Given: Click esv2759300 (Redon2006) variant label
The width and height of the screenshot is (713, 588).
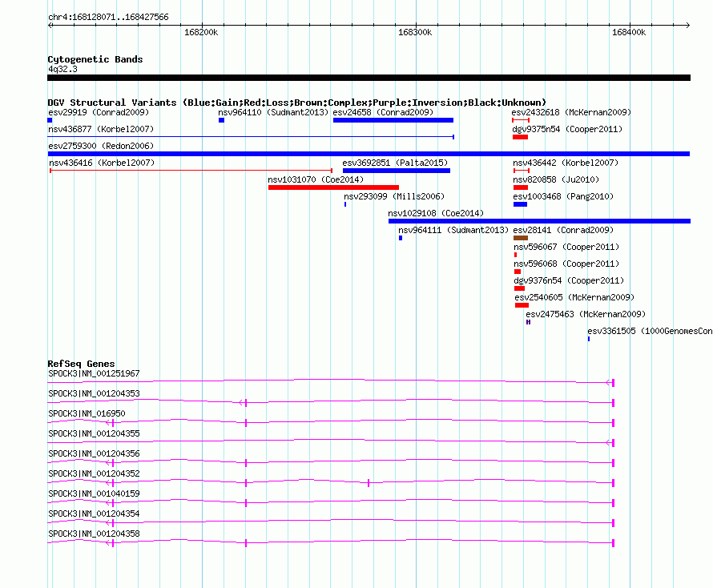Looking at the screenshot, I should point(101,146).
